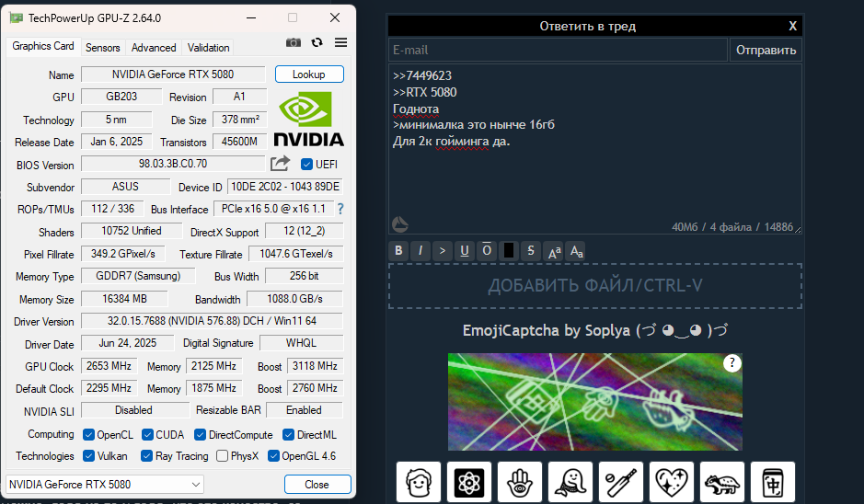Image resolution: width=864 pixels, height=504 pixels.
Task: Select the sparkling heart emoji answer
Action: pyautogui.click(x=672, y=482)
